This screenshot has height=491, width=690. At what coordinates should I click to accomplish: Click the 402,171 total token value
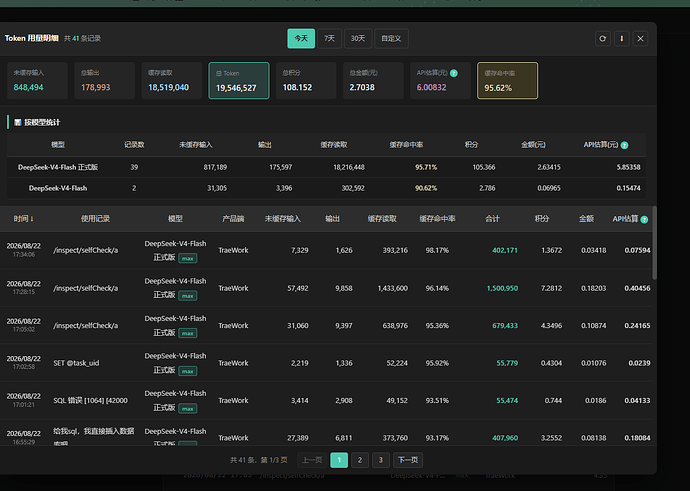[x=505, y=250]
